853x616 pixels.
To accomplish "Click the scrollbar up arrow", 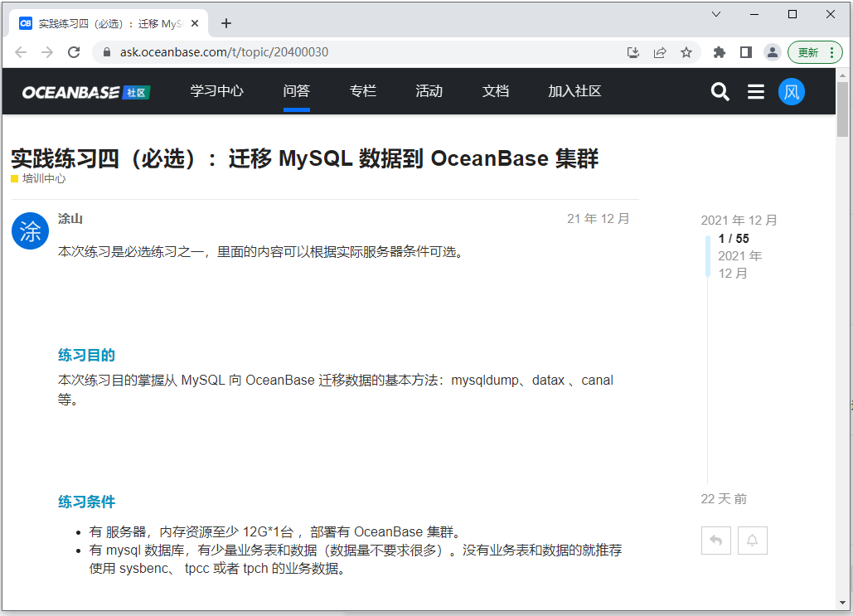I will 842,75.
